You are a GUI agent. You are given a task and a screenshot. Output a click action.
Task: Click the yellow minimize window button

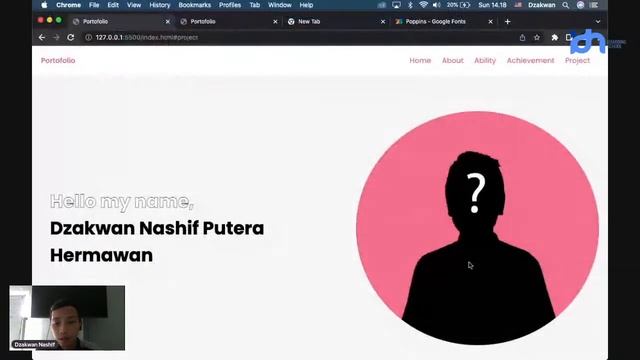point(49,20)
